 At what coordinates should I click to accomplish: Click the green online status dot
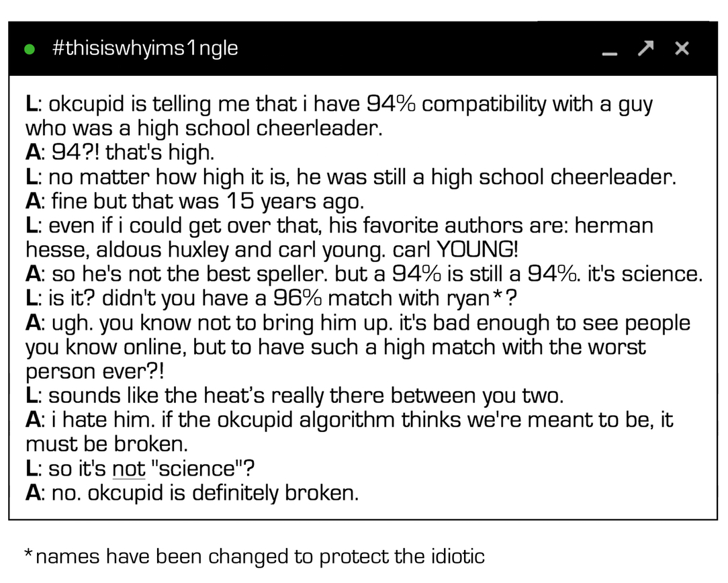pos(30,49)
